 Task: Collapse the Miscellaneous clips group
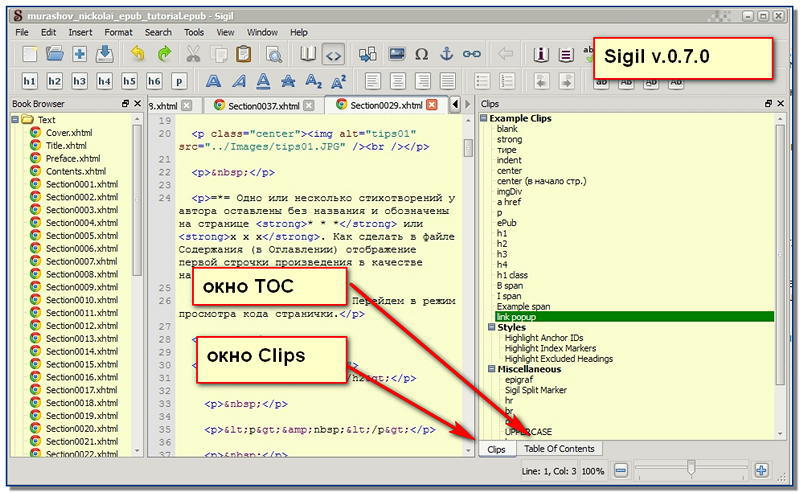491,368
